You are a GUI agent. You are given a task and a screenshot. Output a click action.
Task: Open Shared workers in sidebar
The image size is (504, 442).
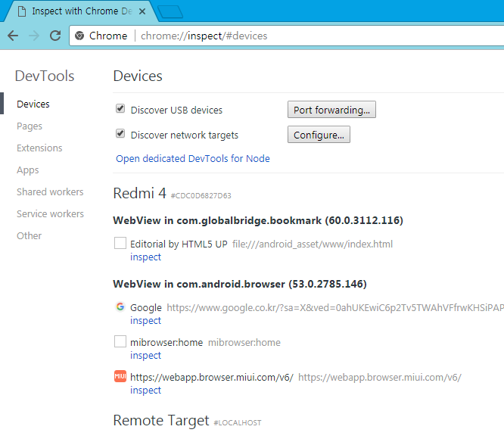tap(50, 191)
